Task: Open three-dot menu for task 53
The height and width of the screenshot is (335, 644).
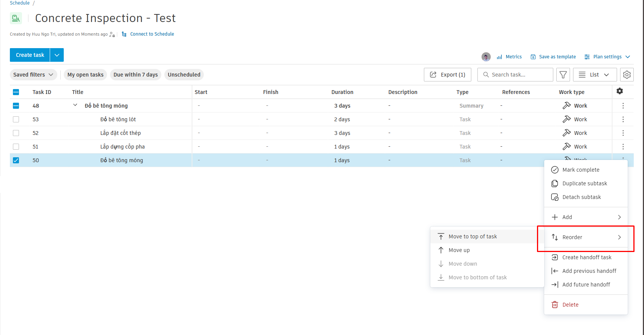Action: (x=623, y=119)
